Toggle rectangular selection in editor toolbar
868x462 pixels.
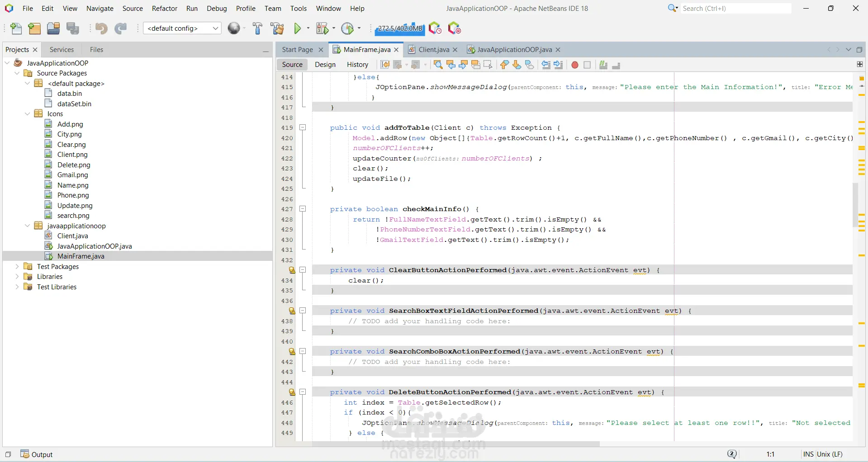click(488, 65)
